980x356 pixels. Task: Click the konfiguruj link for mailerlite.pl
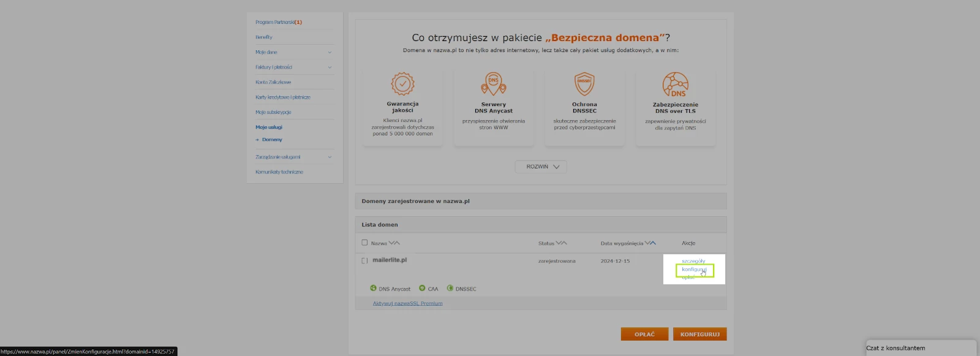(693, 270)
